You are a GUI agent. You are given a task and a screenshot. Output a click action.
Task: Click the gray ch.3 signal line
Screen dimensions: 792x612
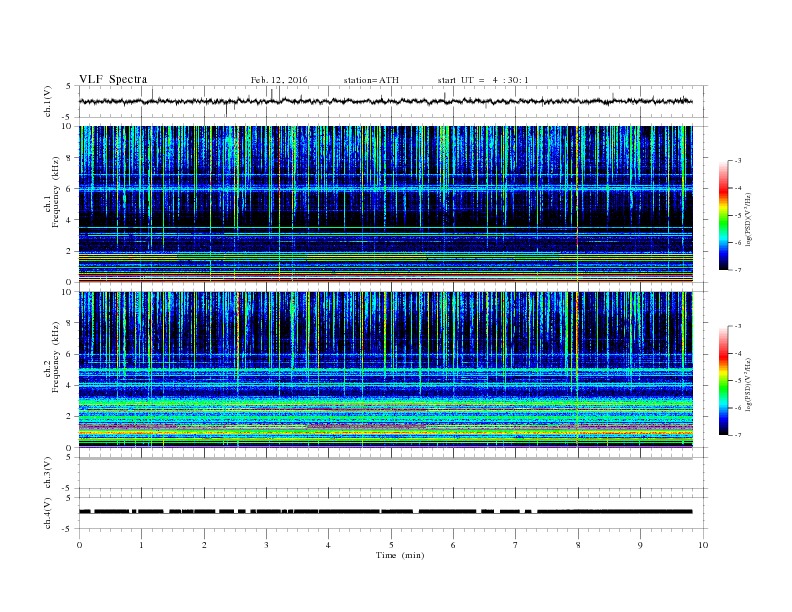(x=386, y=458)
